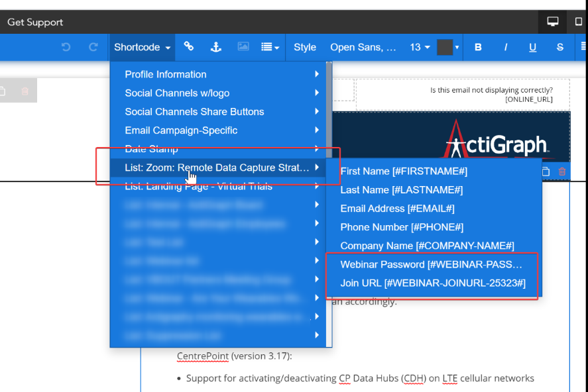The height and width of the screenshot is (392, 588).
Task: Toggle italic formatting
Action: tap(506, 47)
